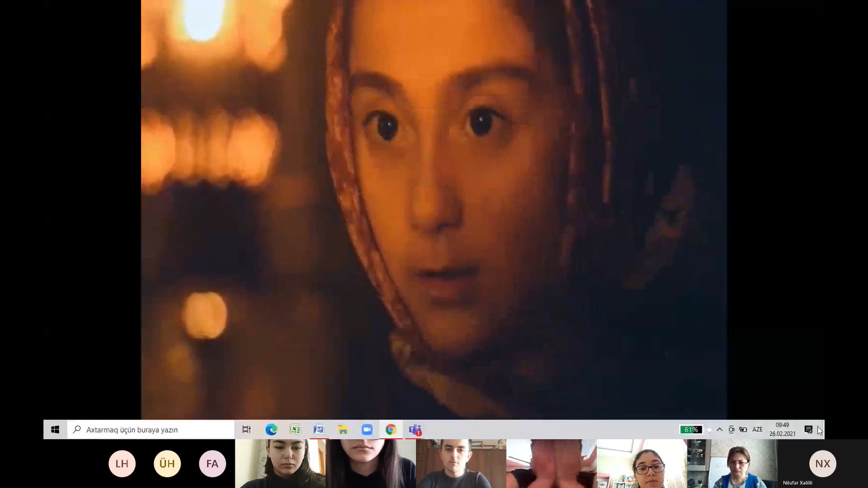868x488 pixels.
Task: Click the Meet Now camera tray icon
Action: (731, 429)
